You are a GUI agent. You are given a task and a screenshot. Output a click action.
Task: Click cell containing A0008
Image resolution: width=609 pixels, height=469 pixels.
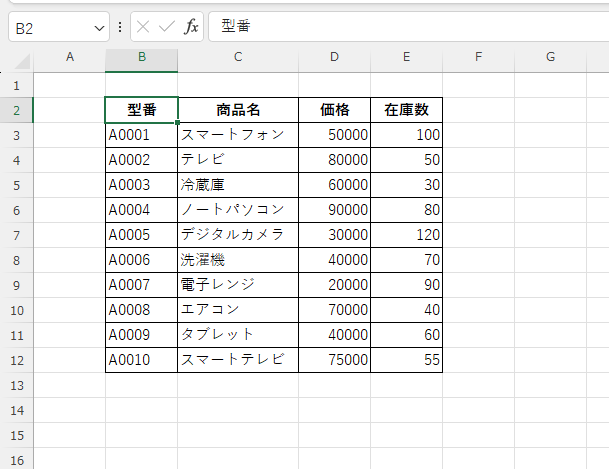pyautogui.click(x=142, y=310)
